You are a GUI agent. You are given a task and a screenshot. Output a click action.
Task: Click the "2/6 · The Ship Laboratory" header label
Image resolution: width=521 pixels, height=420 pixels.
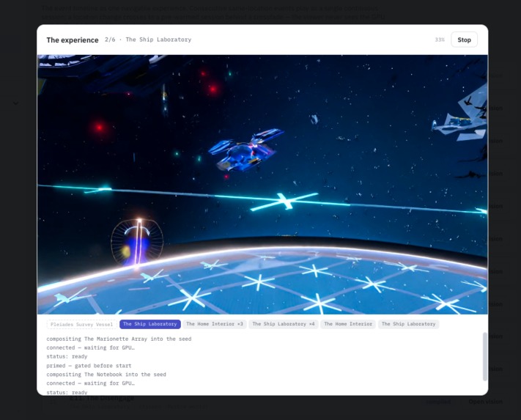(x=148, y=40)
